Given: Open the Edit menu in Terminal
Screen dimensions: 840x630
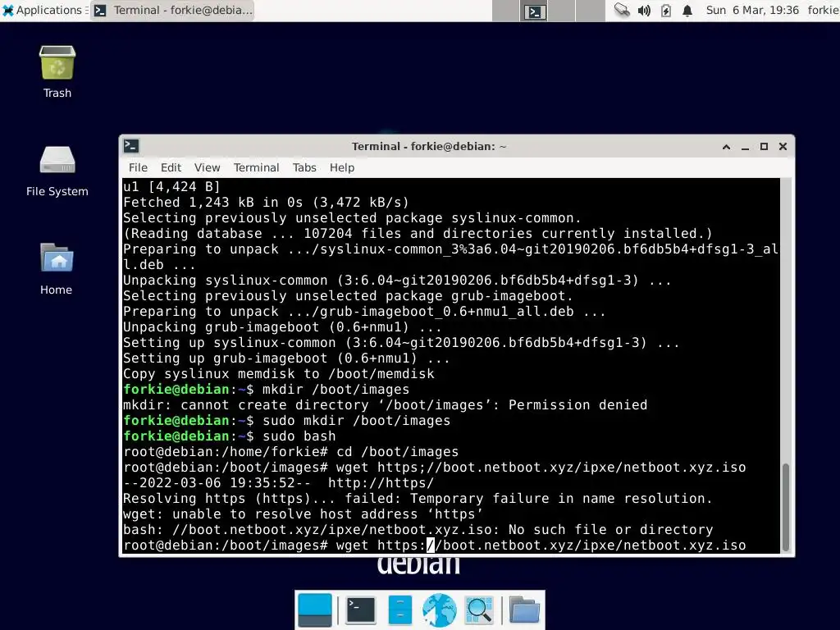Looking at the screenshot, I should 171,167.
